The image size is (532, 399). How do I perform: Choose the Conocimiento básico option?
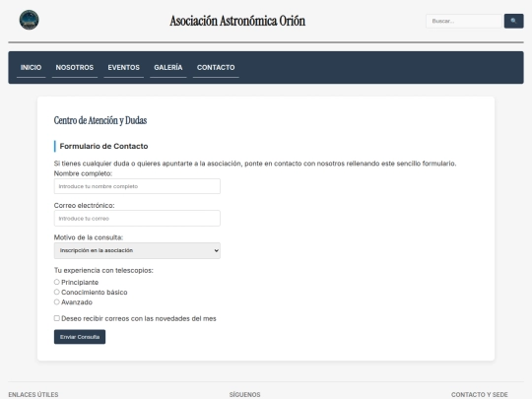click(x=57, y=292)
